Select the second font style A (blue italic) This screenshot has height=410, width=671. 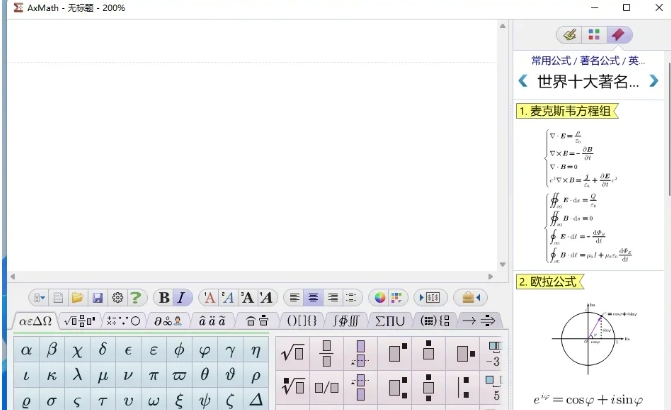click(x=228, y=297)
